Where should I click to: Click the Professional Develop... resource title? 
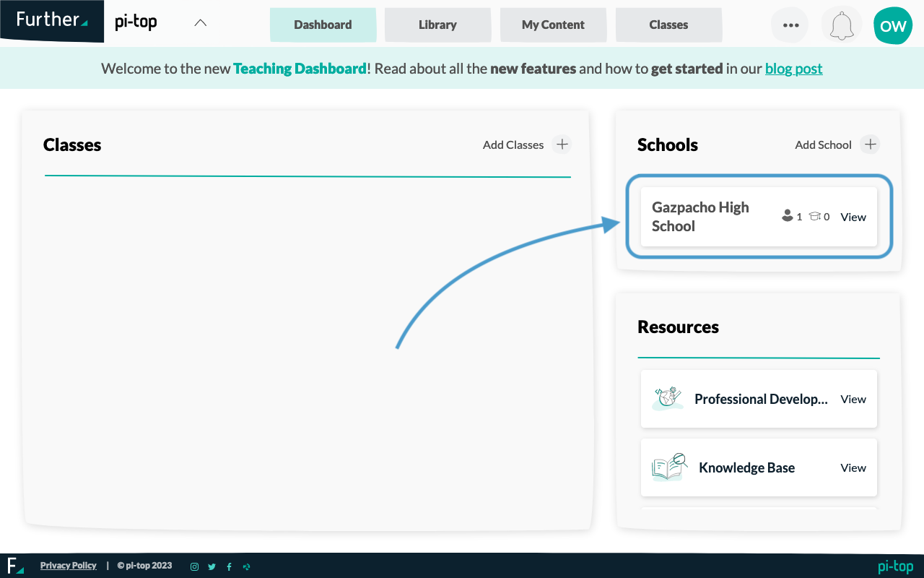pos(761,399)
